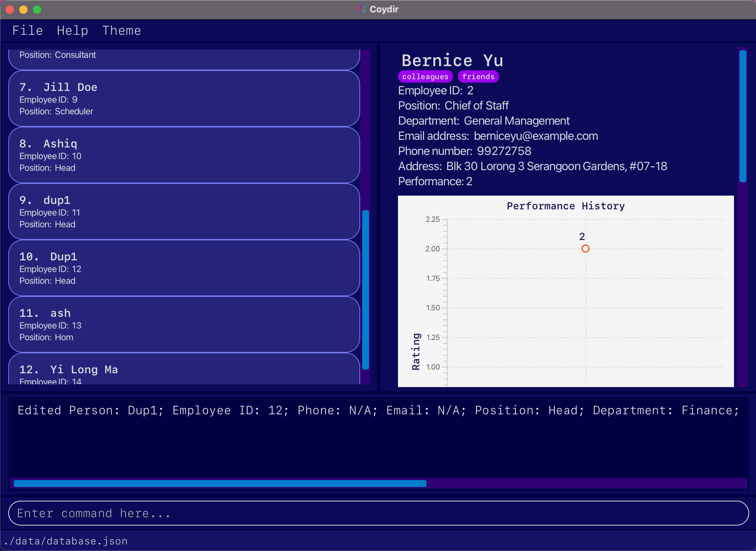The width and height of the screenshot is (756, 551).
Task: Click the command input field
Action: [x=378, y=513]
